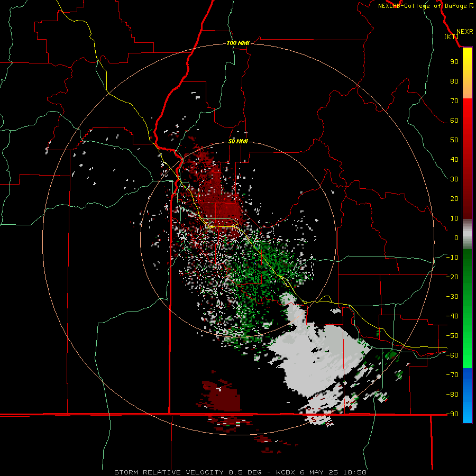Click the 70 value on velocity scale
Viewport: 476px width, 476px height.
(454, 101)
